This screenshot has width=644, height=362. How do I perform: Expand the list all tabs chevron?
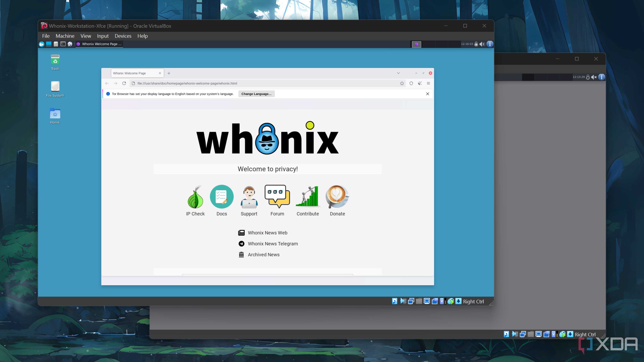[398, 73]
